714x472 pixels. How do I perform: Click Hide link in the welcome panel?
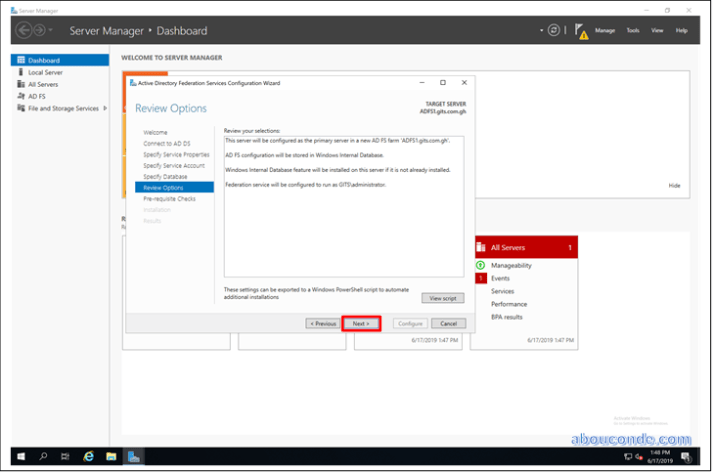coord(674,185)
